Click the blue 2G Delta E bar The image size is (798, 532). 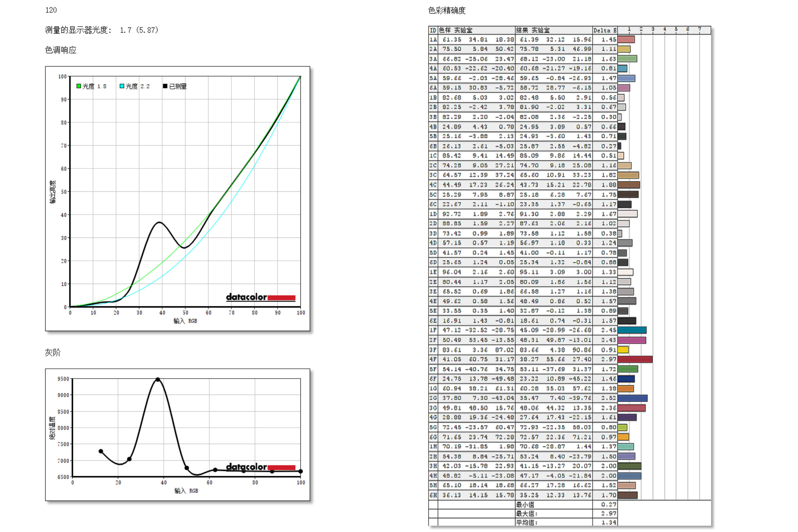click(x=632, y=398)
